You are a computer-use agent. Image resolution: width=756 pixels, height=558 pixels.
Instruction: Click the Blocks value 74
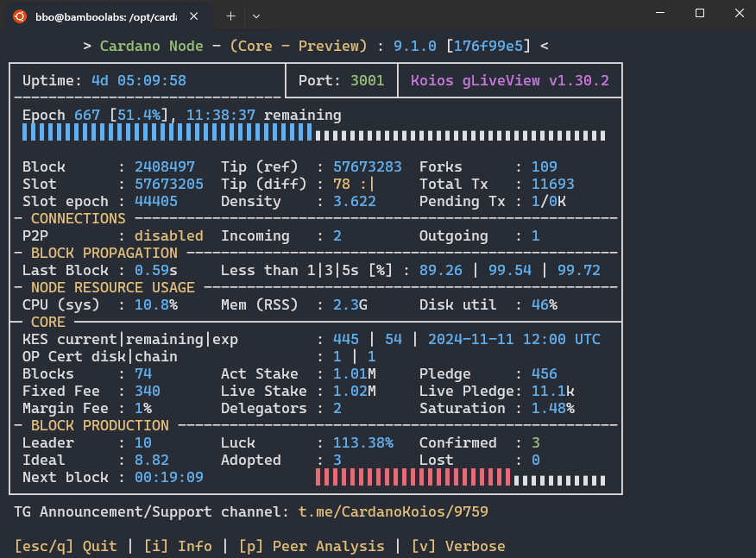coord(143,374)
